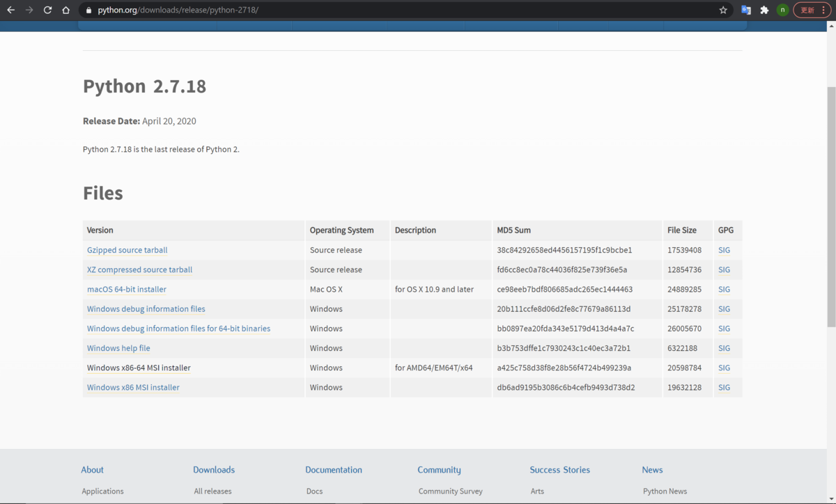Click description 'for OS X 10.9 and later'

[434, 289]
